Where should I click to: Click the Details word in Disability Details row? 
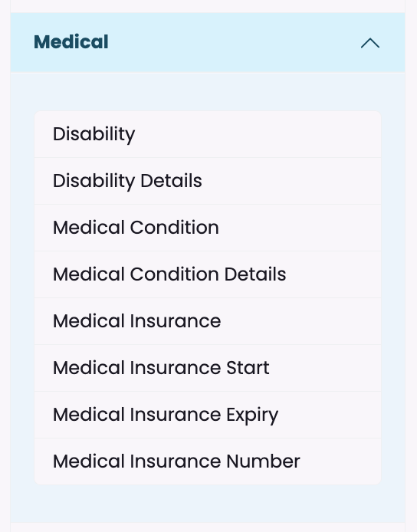pos(172,180)
